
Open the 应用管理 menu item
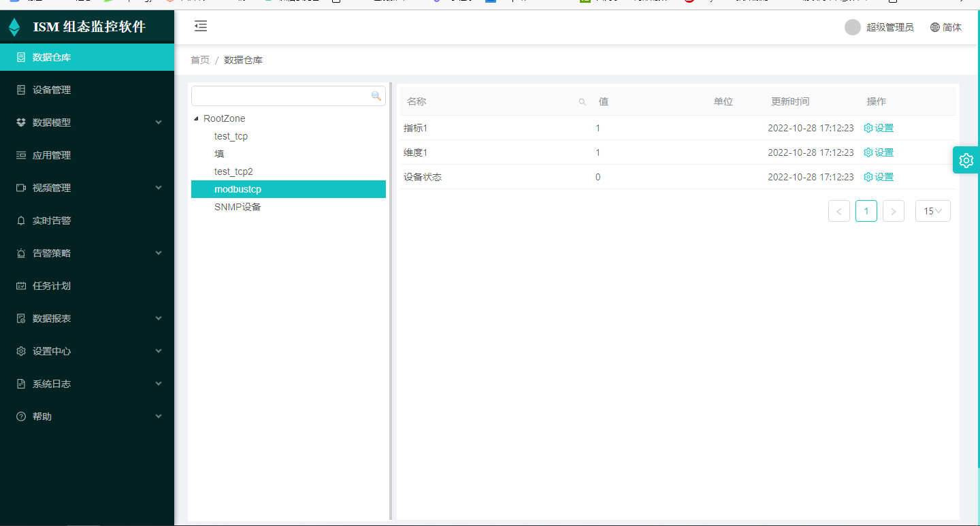87,155
